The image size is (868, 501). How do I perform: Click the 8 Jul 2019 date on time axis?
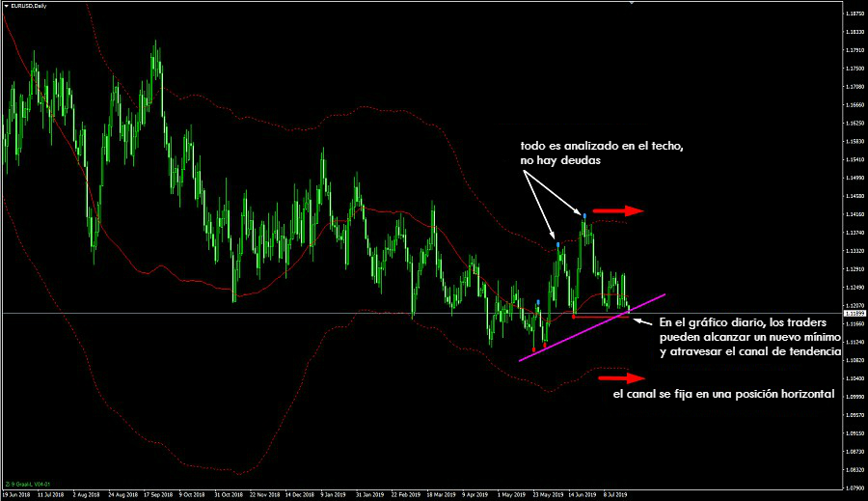point(613,492)
